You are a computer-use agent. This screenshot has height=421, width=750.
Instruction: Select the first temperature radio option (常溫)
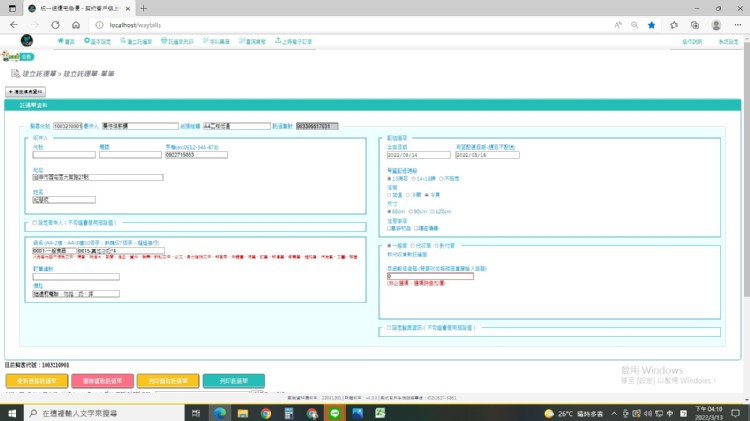point(389,195)
